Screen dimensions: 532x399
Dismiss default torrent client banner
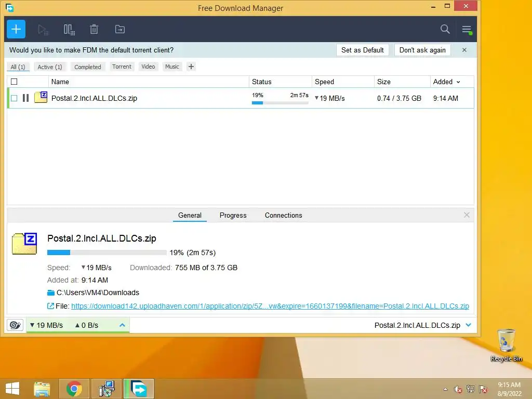464,50
